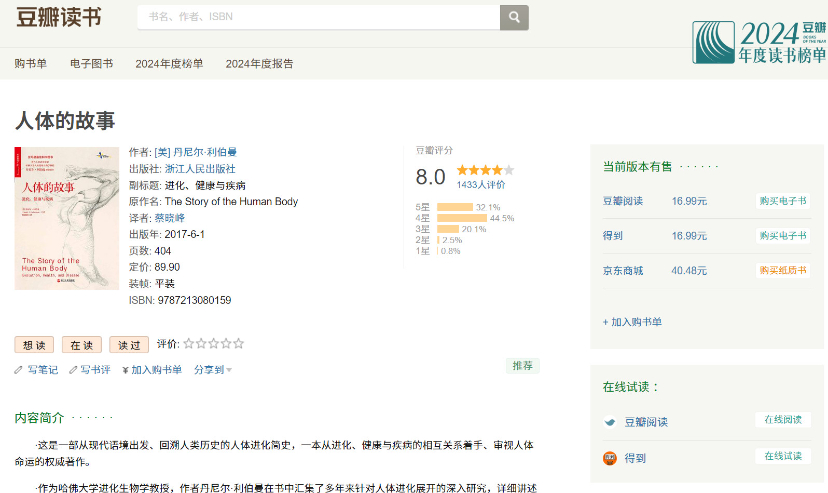Click the 8.0 rating score
This screenshot has width=828, height=493.
430,177
